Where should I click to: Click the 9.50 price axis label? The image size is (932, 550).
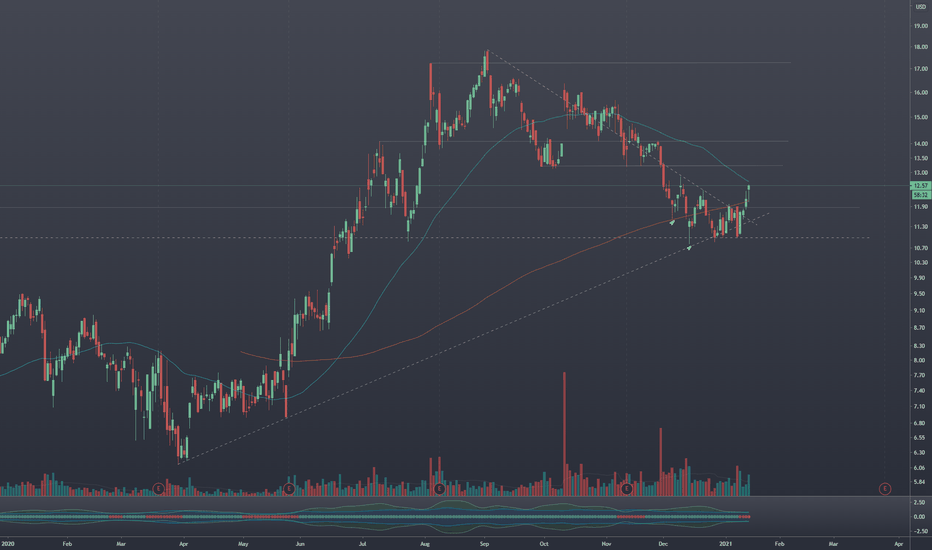pos(921,294)
